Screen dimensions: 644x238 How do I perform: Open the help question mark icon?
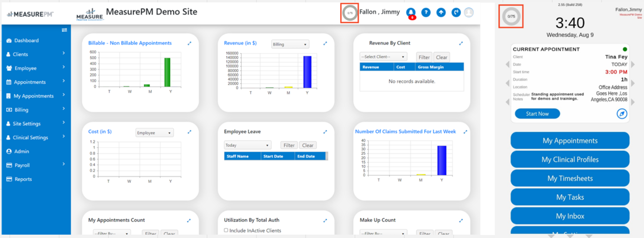426,13
